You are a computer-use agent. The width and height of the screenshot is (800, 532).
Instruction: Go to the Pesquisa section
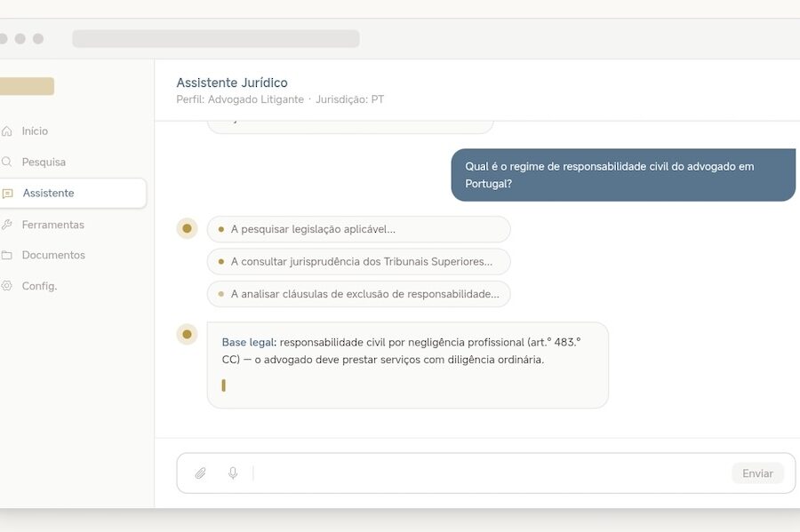click(44, 163)
